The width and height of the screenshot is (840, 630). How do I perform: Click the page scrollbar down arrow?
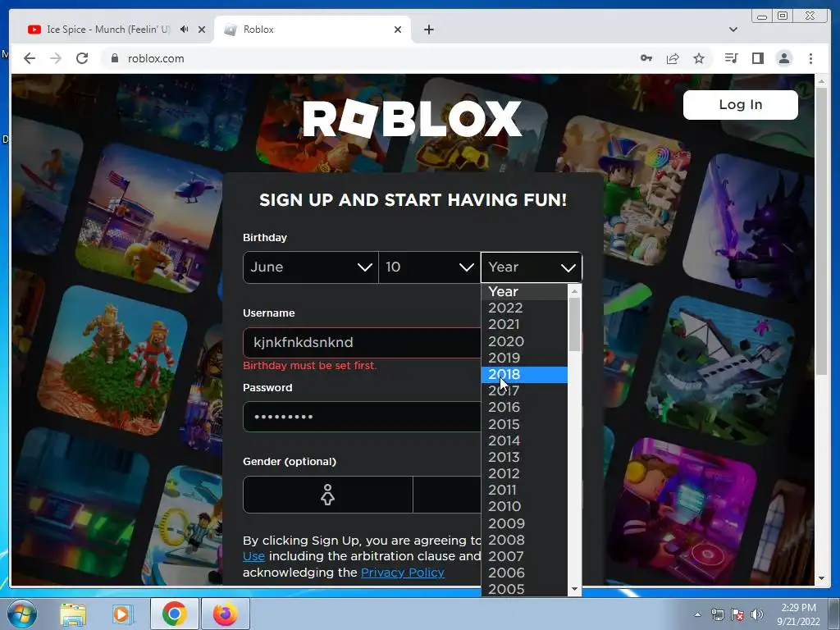821,578
